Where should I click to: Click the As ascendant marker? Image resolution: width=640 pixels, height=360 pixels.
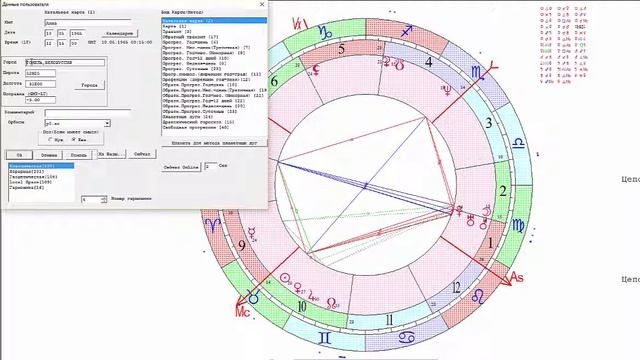(516, 278)
